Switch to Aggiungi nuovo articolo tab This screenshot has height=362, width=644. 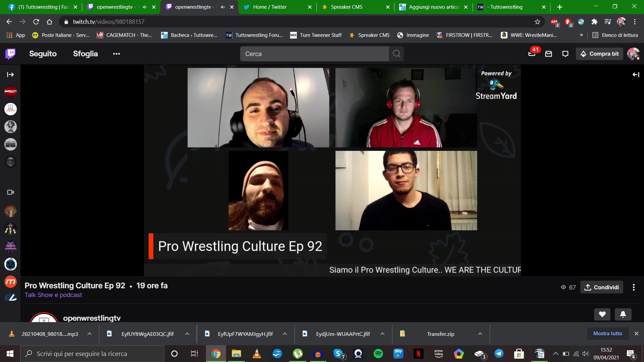[x=433, y=7]
